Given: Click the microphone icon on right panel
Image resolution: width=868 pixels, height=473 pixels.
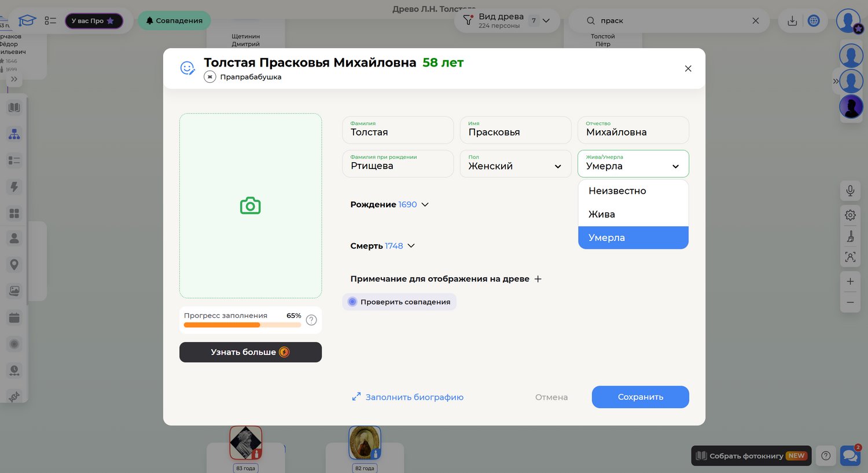Looking at the screenshot, I should coord(850,190).
